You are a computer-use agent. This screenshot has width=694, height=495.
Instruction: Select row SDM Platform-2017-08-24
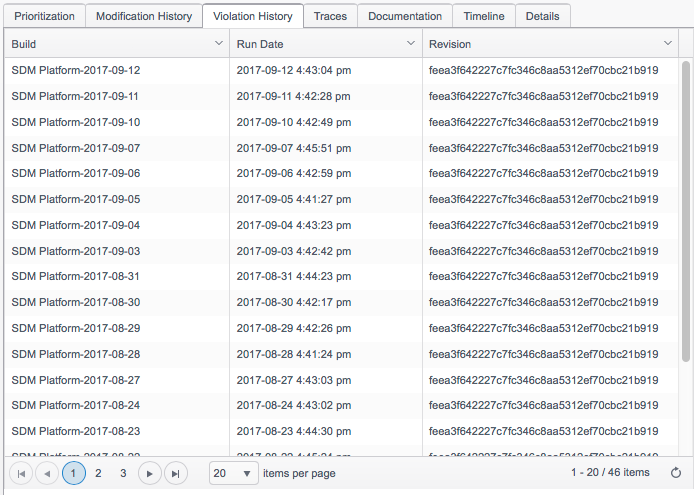341,405
